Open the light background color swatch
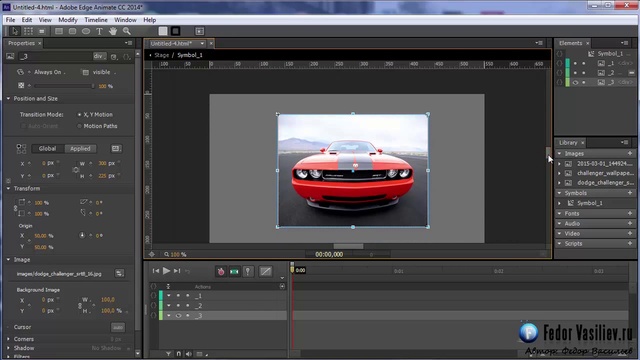The width and height of the screenshot is (640, 360). click(x=163, y=31)
